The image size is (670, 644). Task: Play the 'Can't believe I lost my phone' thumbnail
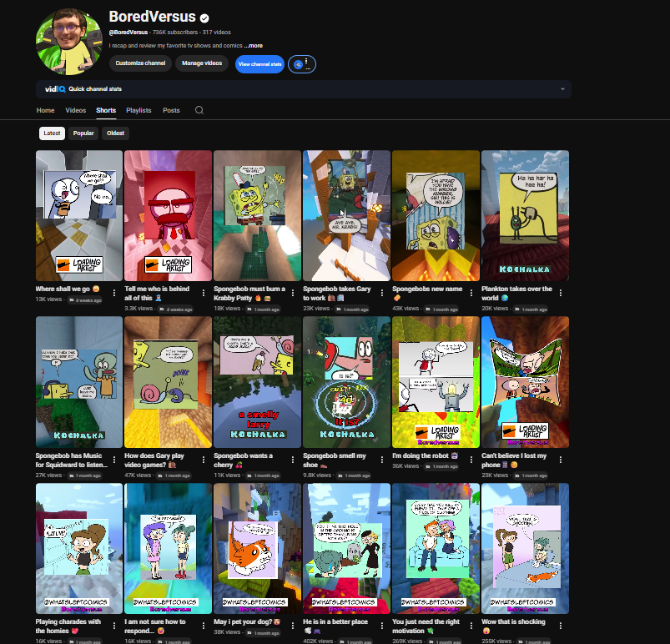(x=525, y=382)
